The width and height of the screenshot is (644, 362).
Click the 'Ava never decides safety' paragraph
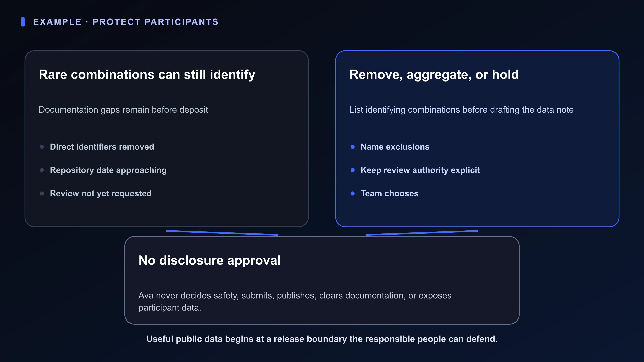295,301
